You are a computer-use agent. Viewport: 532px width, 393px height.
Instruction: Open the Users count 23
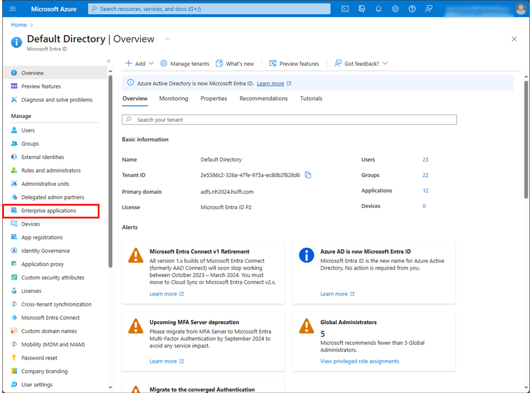[x=425, y=159]
